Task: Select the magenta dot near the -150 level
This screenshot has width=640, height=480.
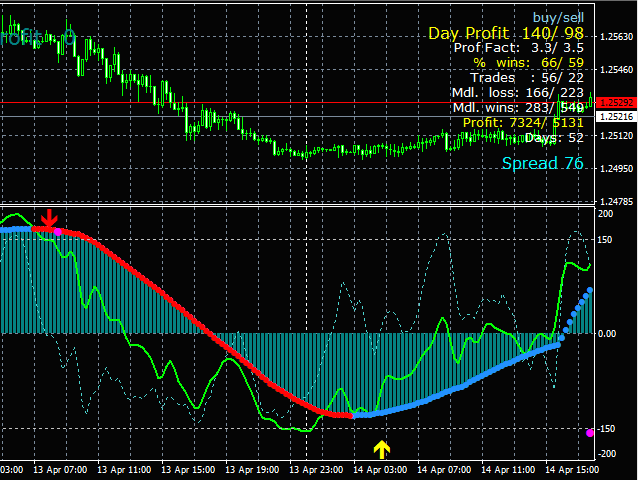Action: 590,432
